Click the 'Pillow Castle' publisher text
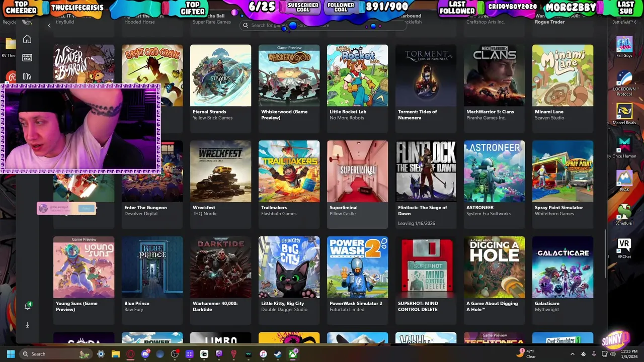 (343, 214)
